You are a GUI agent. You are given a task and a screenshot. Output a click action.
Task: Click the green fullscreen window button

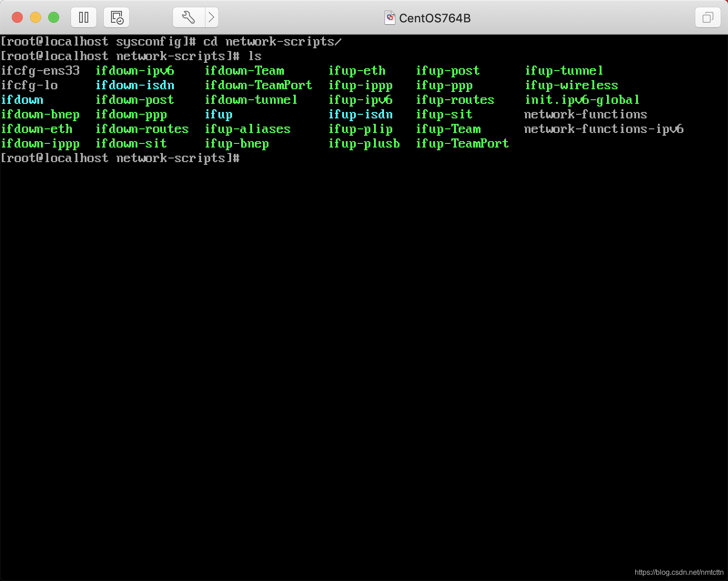click(x=54, y=17)
